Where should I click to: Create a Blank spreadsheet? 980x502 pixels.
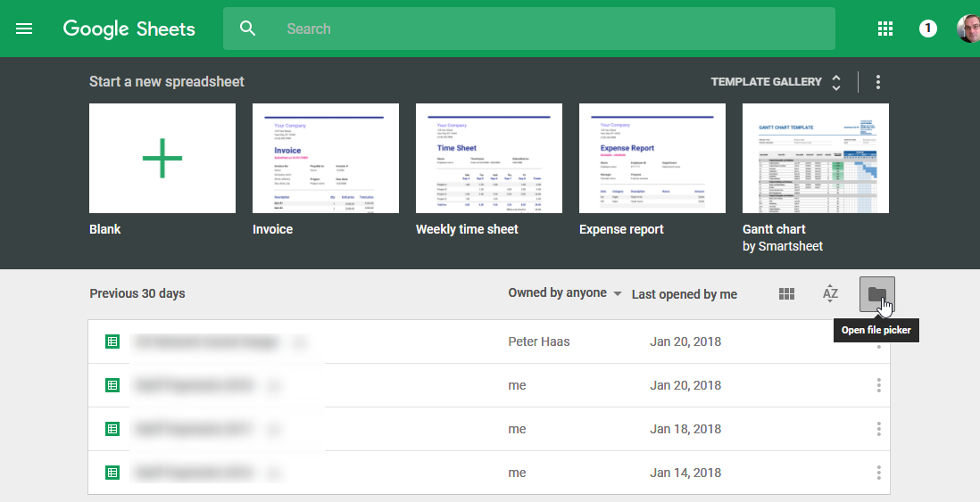[x=162, y=159]
